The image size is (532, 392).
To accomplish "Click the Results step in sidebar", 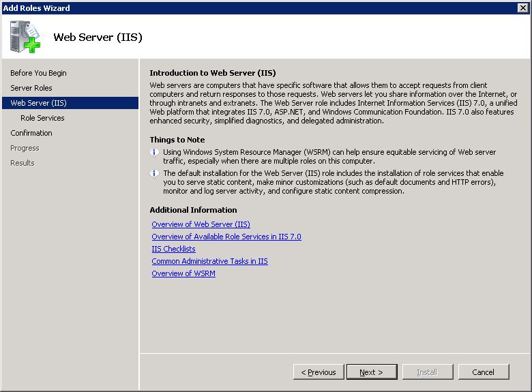I will click(x=23, y=163).
